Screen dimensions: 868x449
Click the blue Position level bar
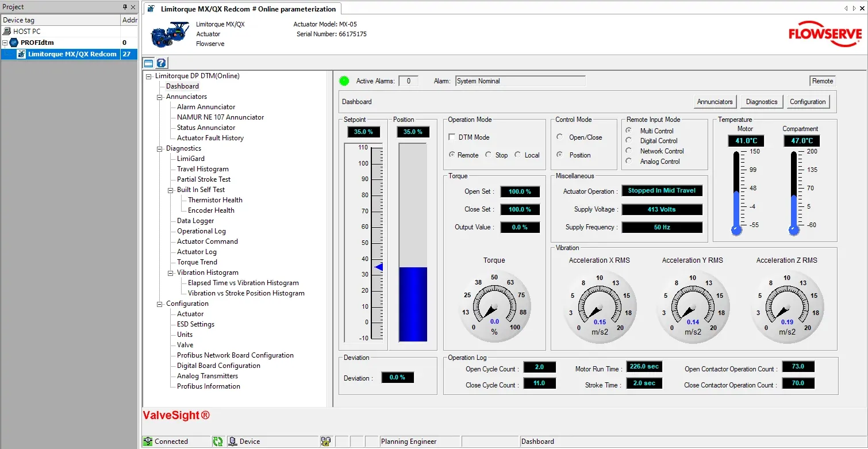point(413,305)
